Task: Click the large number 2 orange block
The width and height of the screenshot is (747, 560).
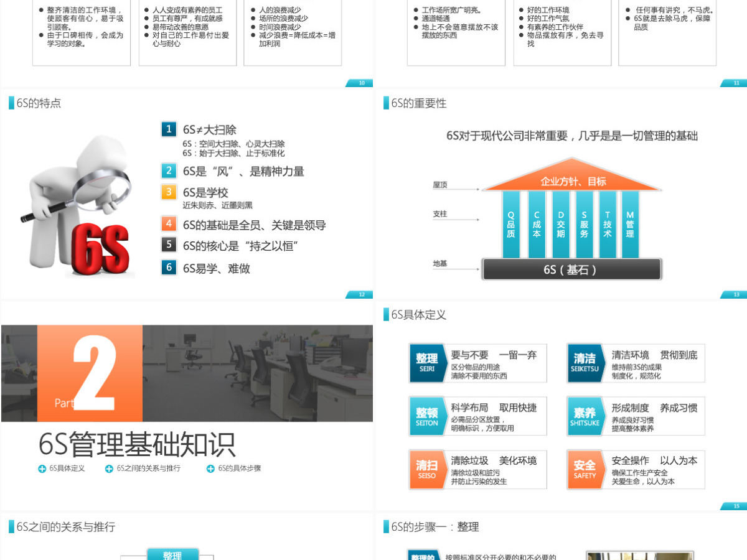Action: [x=90, y=373]
